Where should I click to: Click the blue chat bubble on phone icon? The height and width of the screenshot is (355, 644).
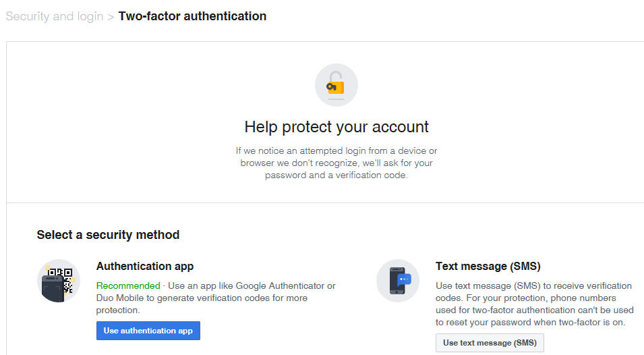(x=405, y=279)
